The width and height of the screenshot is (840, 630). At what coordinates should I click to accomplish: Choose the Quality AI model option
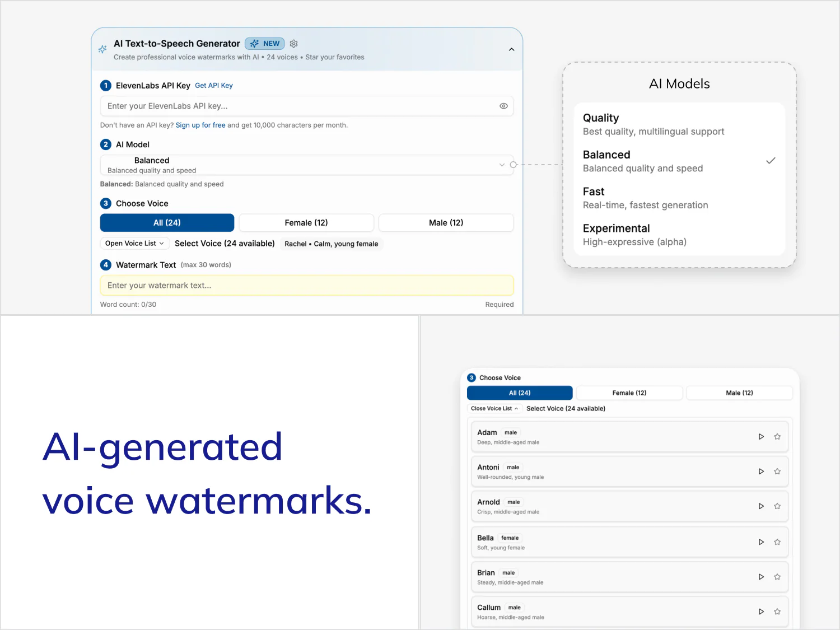coord(679,124)
